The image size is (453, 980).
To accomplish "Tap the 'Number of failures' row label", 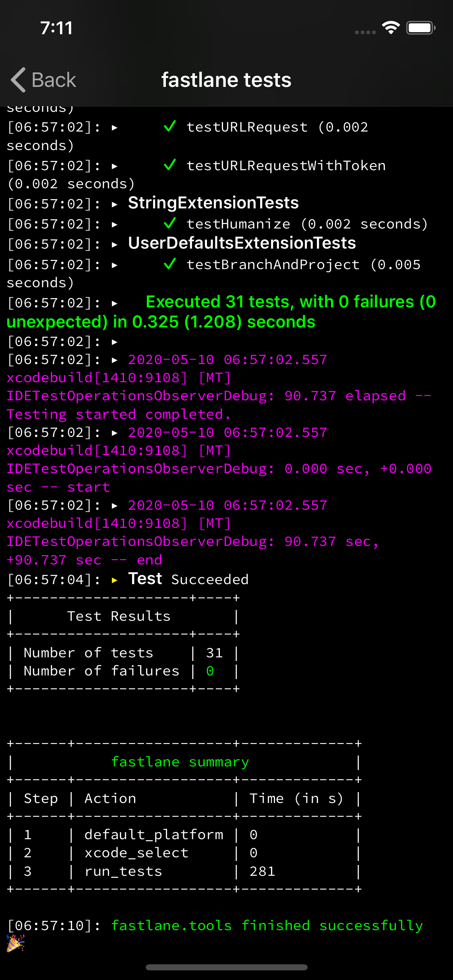I will pyautogui.click(x=101, y=671).
